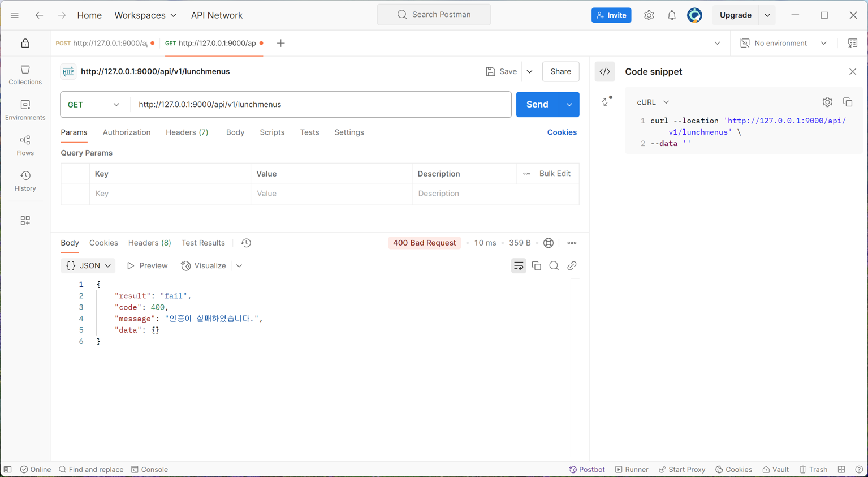
Task: Toggle word wrap in response body
Action: pos(519,266)
